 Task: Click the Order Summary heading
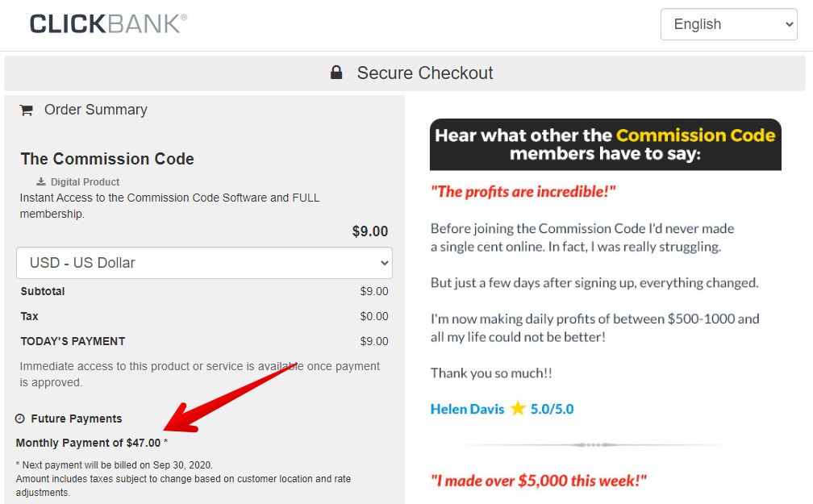point(96,110)
